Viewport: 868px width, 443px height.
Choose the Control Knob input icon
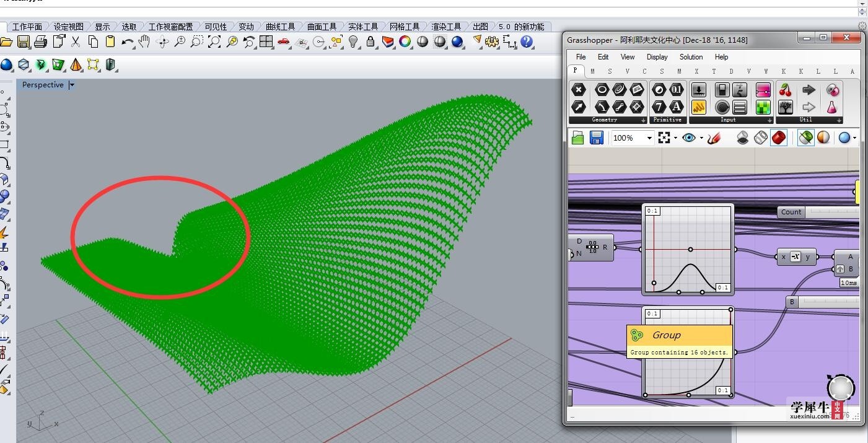click(x=722, y=107)
